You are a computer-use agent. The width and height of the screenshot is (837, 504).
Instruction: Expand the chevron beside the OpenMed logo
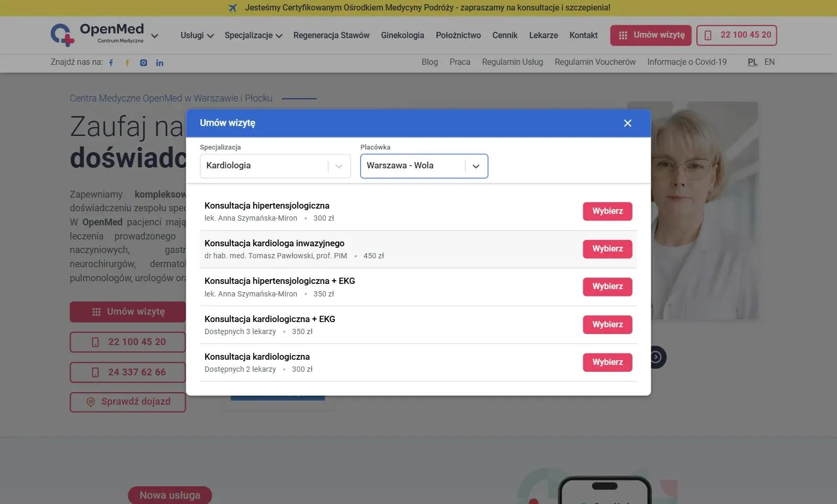(x=155, y=36)
